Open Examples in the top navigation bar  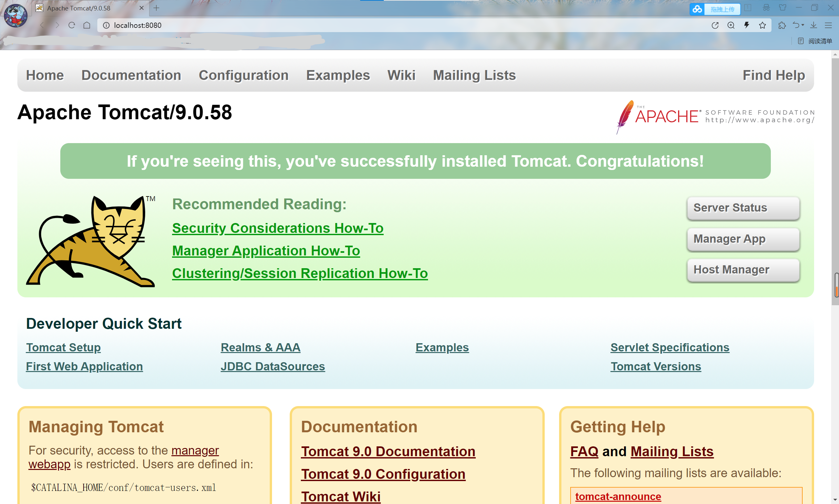point(338,75)
